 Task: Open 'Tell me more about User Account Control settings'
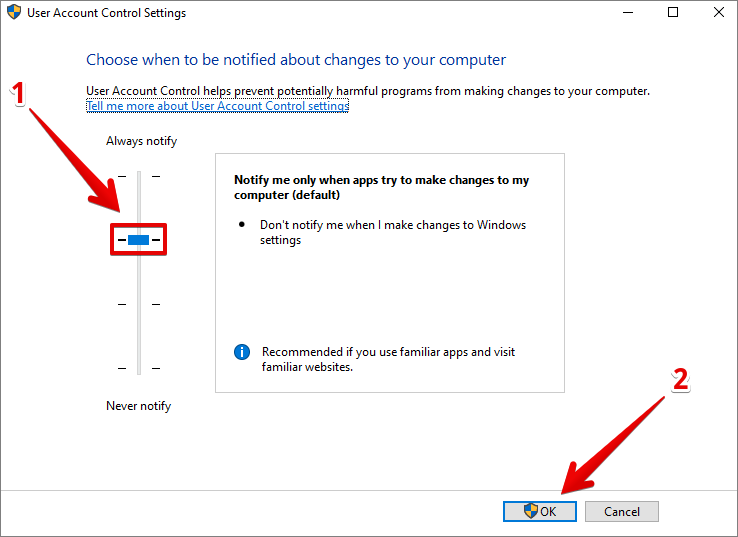[217, 106]
